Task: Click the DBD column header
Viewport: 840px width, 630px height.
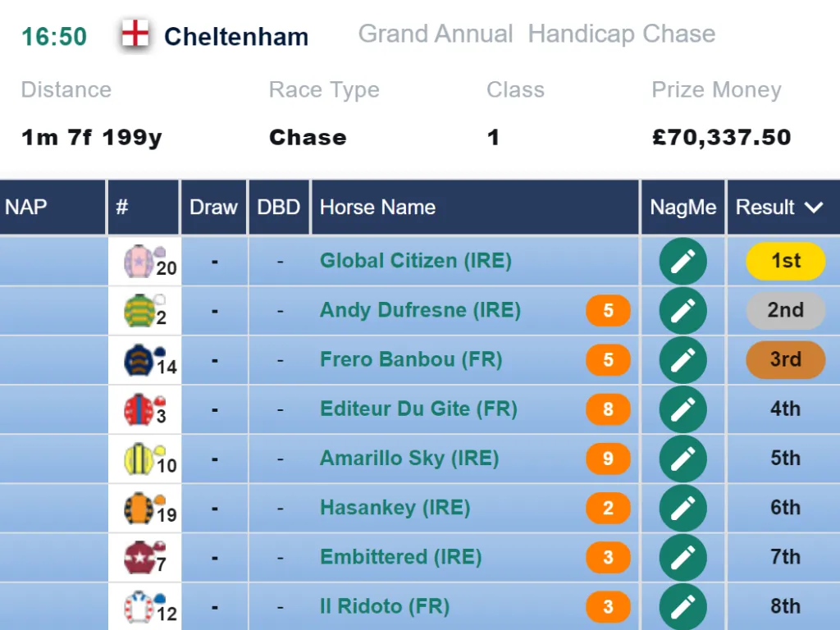Action: tap(279, 208)
